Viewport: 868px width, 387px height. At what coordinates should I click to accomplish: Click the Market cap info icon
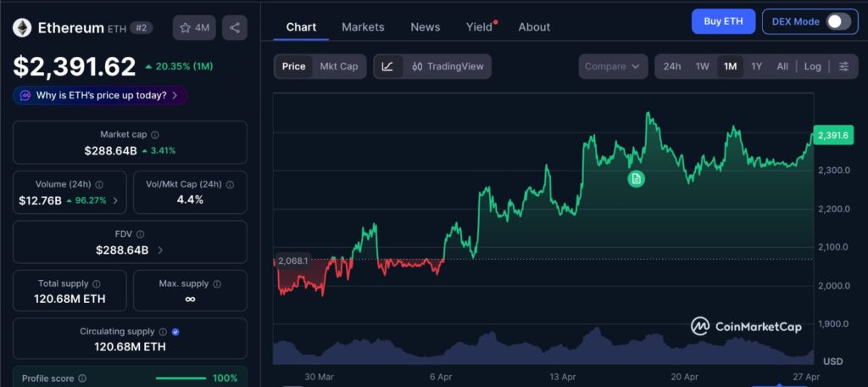click(155, 135)
